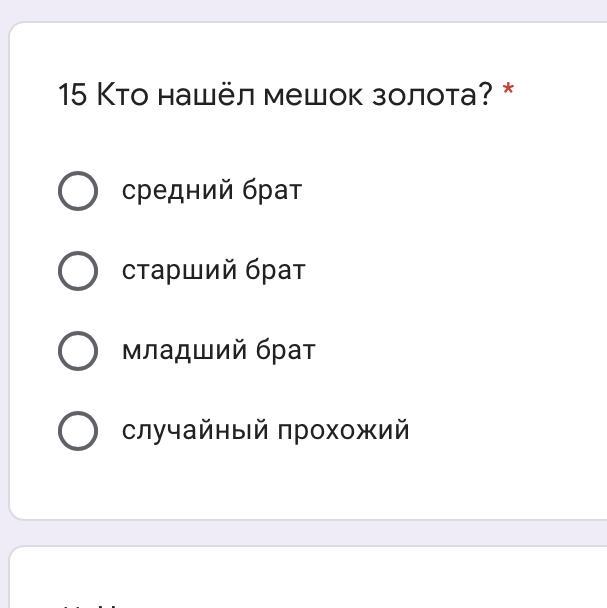Screen dimensions: 607x608
Task: Click the word 'нашёл' in the question
Action: pos(206,94)
